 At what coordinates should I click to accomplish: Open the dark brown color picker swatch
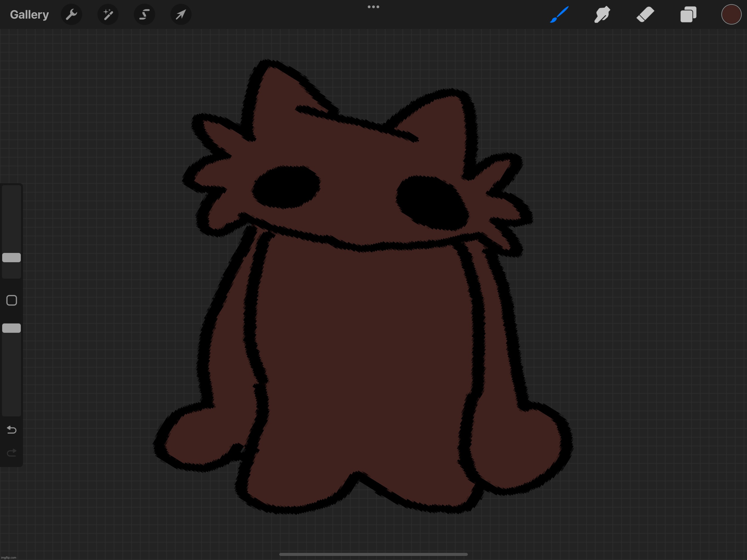pyautogui.click(x=731, y=14)
